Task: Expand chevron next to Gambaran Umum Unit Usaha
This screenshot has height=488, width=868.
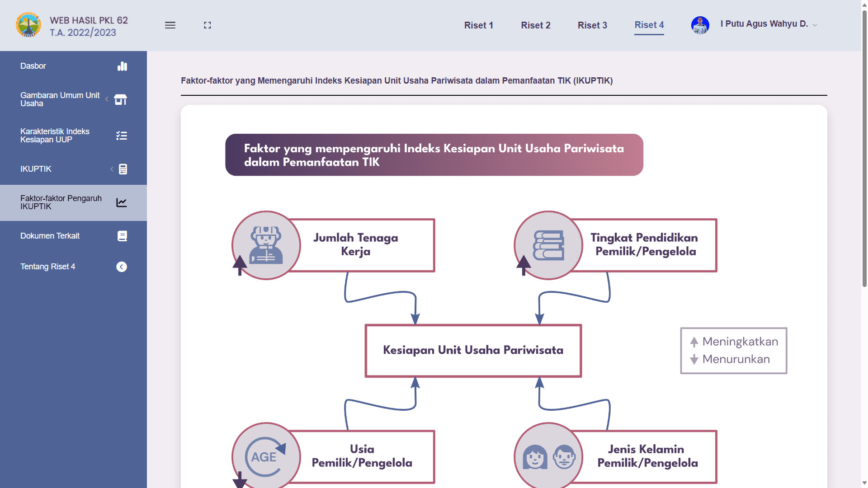Action: pos(107,99)
